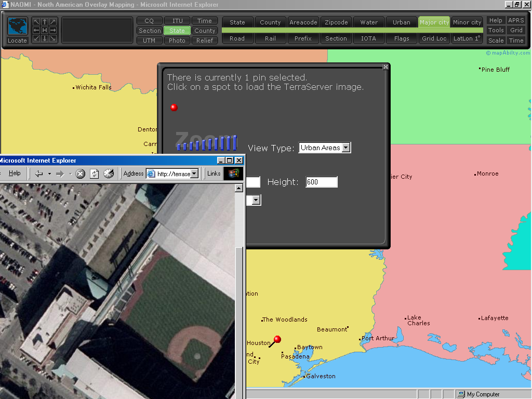
Task: Open the View Type dropdown
Action: [345, 148]
